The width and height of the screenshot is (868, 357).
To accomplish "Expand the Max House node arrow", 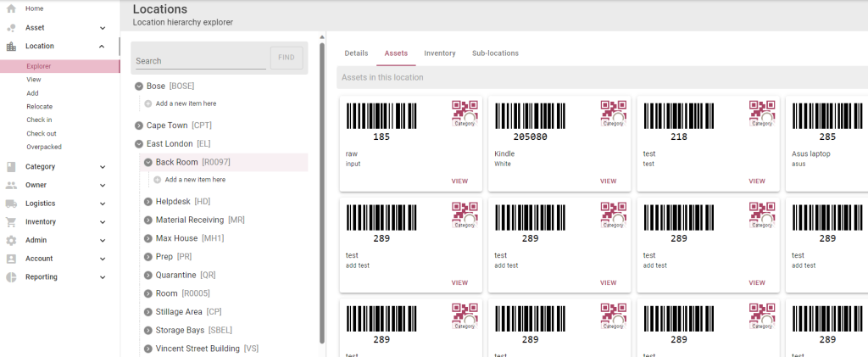I will [147, 238].
